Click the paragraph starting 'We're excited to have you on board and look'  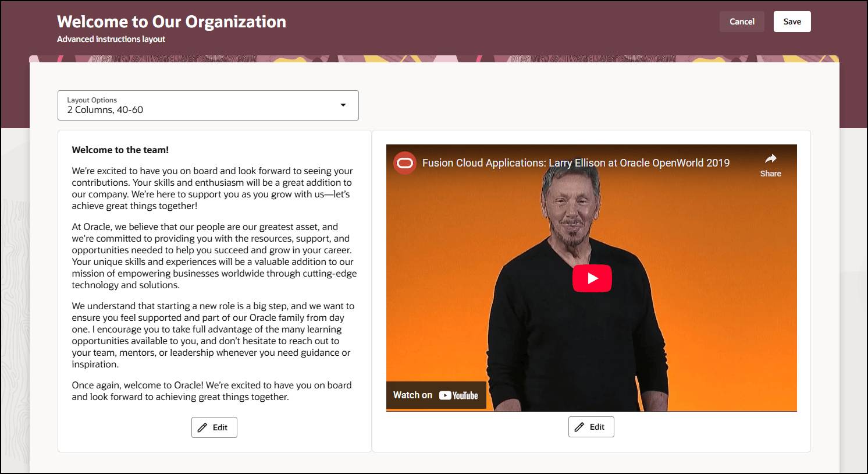212,188
